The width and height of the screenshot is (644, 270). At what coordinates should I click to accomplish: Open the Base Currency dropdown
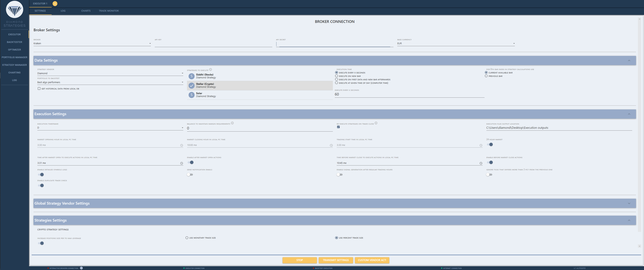point(456,43)
